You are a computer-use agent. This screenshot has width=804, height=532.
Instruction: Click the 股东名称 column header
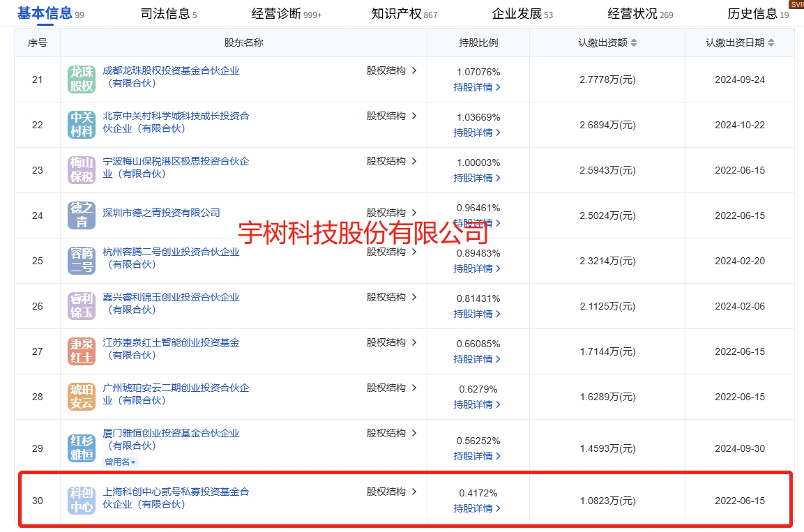pyautogui.click(x=243, y=43)
